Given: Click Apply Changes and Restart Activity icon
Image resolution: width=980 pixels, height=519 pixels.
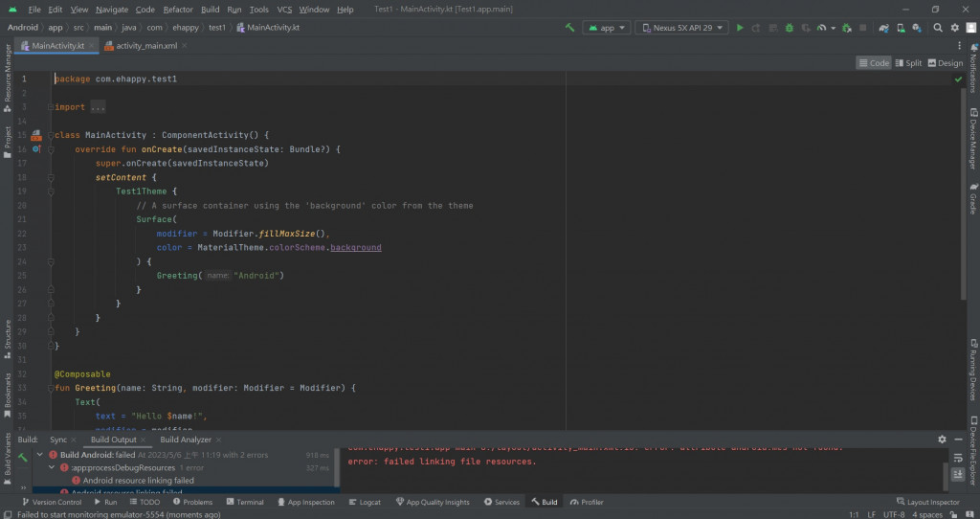Looking at the screenshot, I should coord(756,28).
